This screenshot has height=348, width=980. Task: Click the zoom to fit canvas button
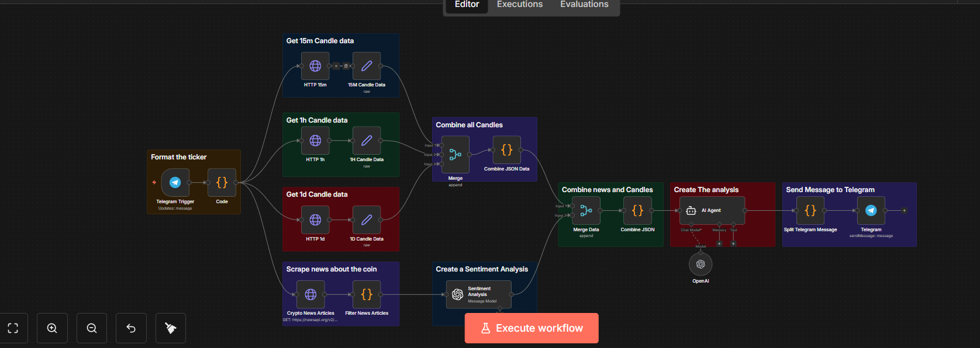click(13, 328)
